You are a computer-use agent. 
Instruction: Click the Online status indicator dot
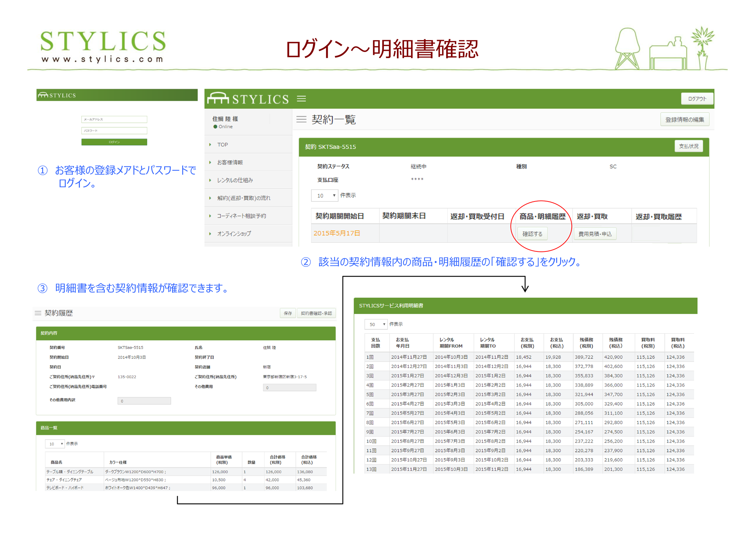pos(215,127)
